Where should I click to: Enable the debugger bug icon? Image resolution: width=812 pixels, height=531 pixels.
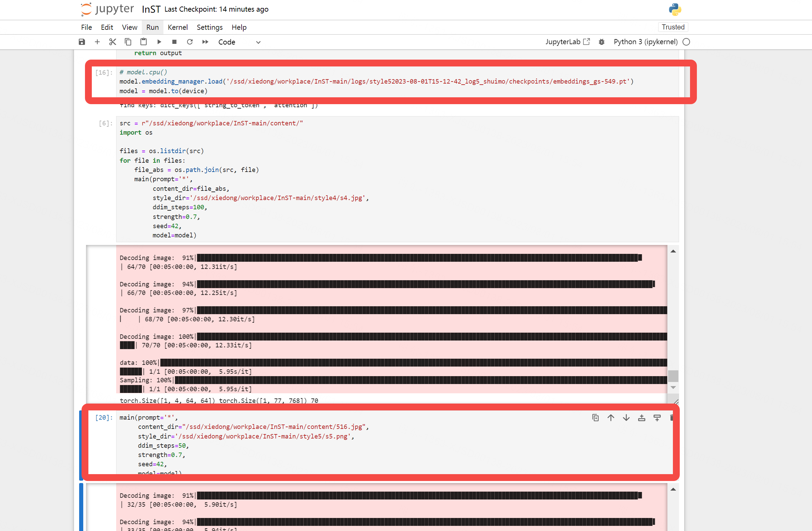click(602, 42)
